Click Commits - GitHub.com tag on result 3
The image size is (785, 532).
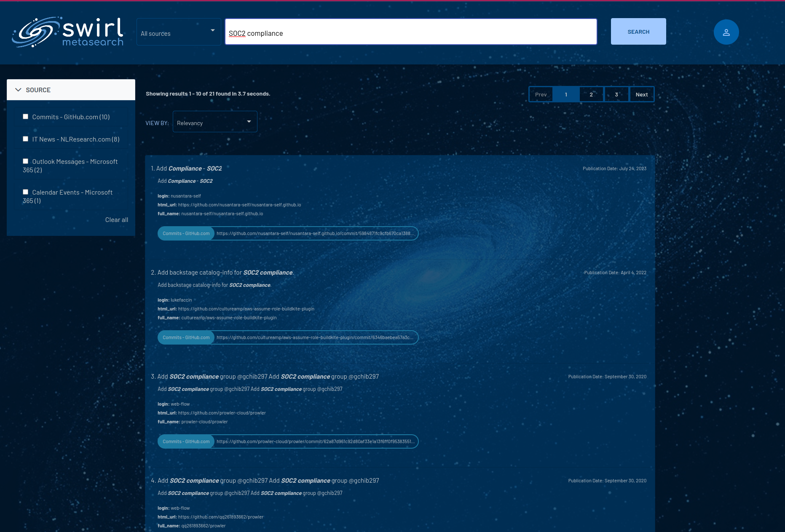(186, 441)
